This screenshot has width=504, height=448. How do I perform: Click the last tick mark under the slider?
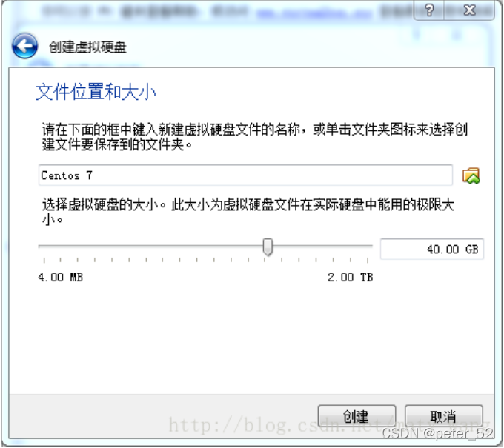click(368, 260)
